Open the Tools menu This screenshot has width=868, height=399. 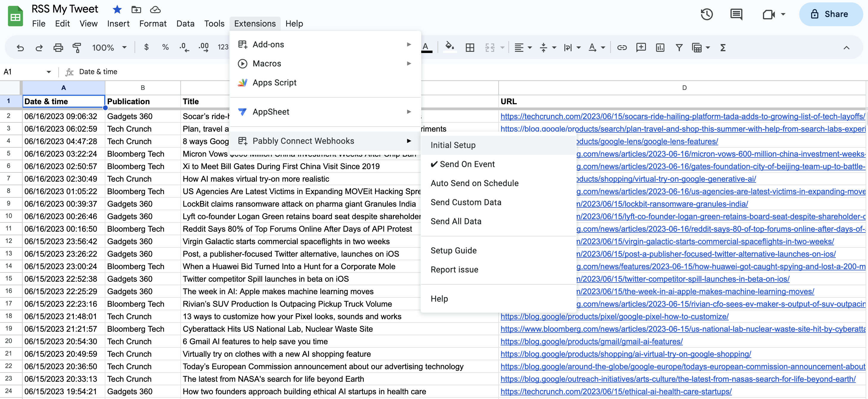click(214, 24)
